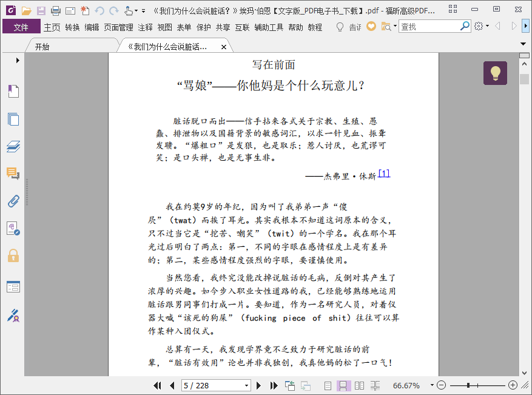The image size is (532, 395).
Task: Open the pen certificate panel icon
Action: pyautogui.click(x=13, y=316)
